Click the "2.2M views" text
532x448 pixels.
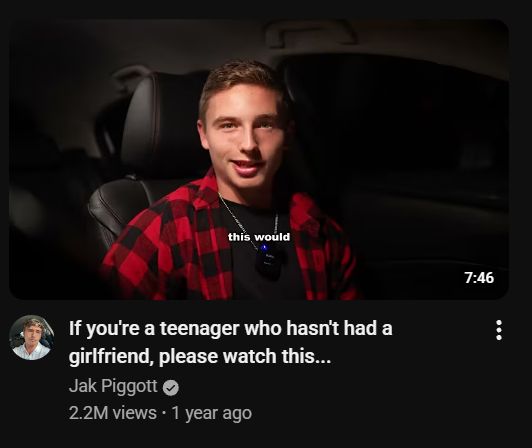(113, 413)
